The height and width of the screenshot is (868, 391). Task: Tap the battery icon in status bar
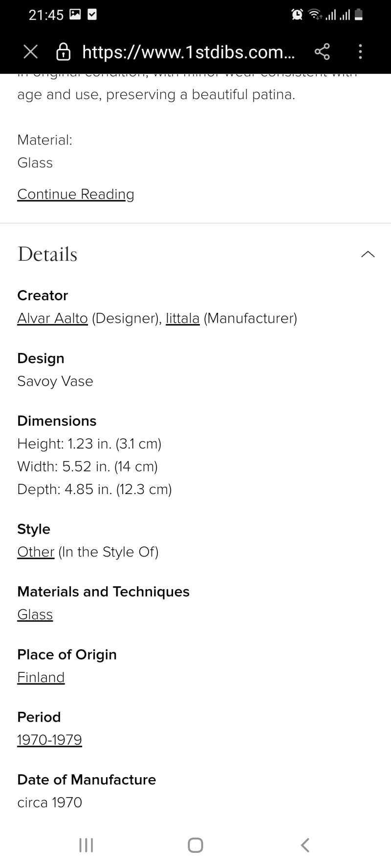[x=359, y=15]
